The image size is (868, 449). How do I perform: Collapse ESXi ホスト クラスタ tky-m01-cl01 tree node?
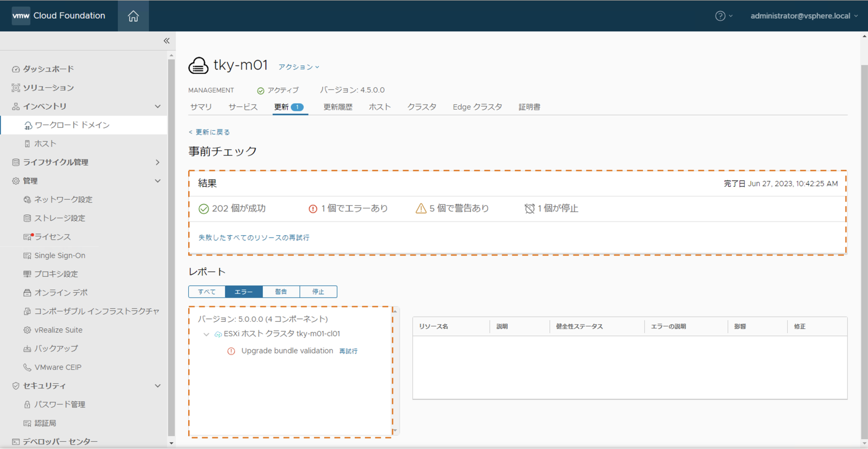coord(206,334)
